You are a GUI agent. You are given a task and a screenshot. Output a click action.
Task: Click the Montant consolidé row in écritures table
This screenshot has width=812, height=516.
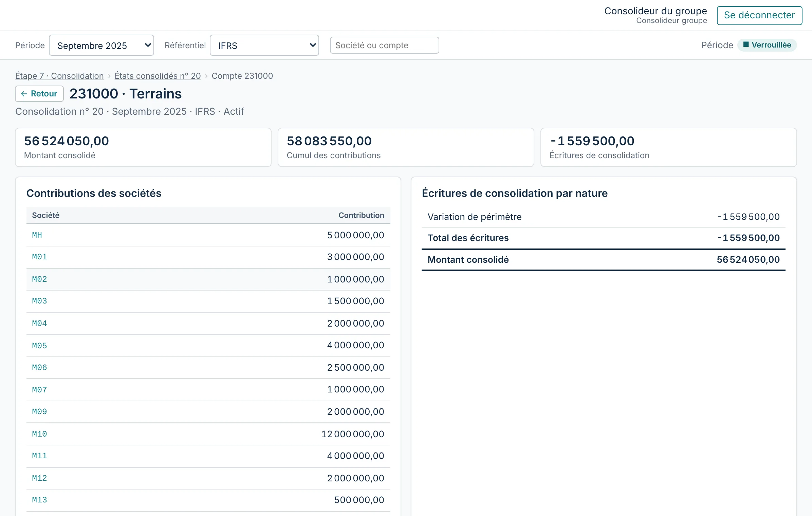tap(603, 260)
